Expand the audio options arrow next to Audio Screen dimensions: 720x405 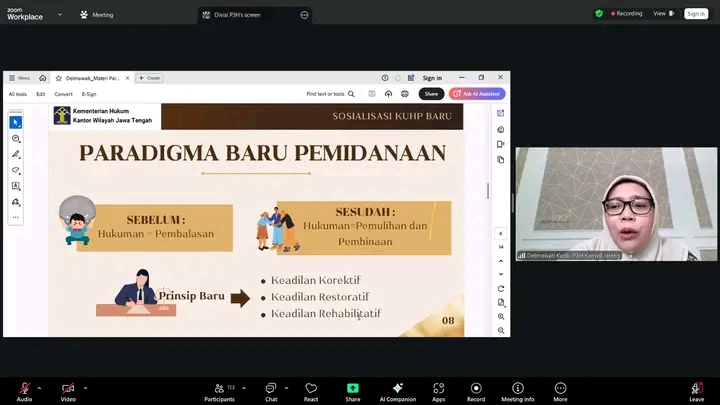(x=40, y=387)
